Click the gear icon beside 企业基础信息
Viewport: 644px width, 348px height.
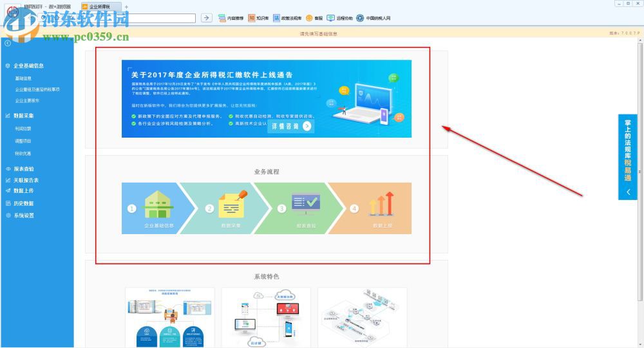click(x=8, y=66)
